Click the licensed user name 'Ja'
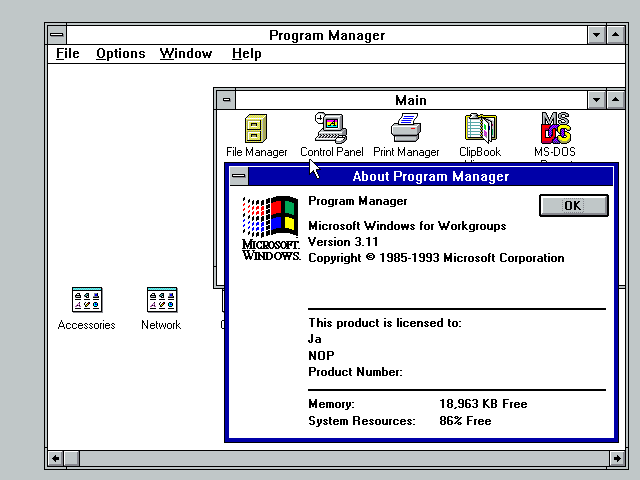 coord(315,339)
